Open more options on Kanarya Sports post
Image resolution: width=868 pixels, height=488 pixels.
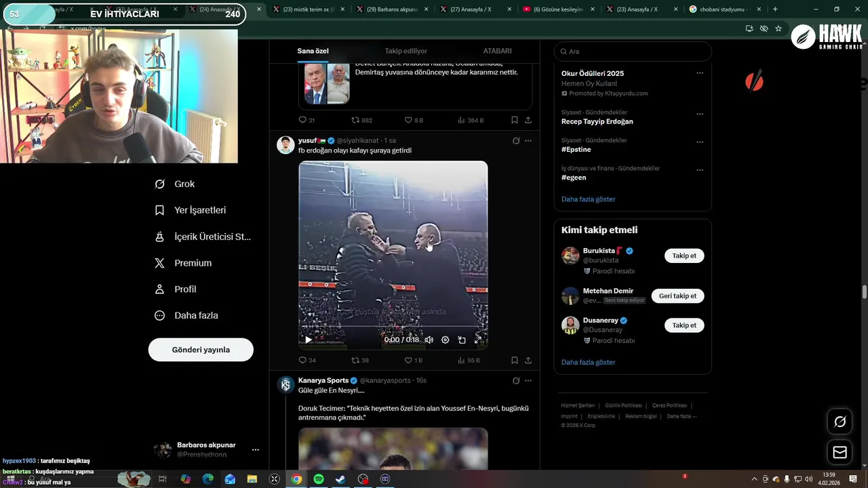528,381
